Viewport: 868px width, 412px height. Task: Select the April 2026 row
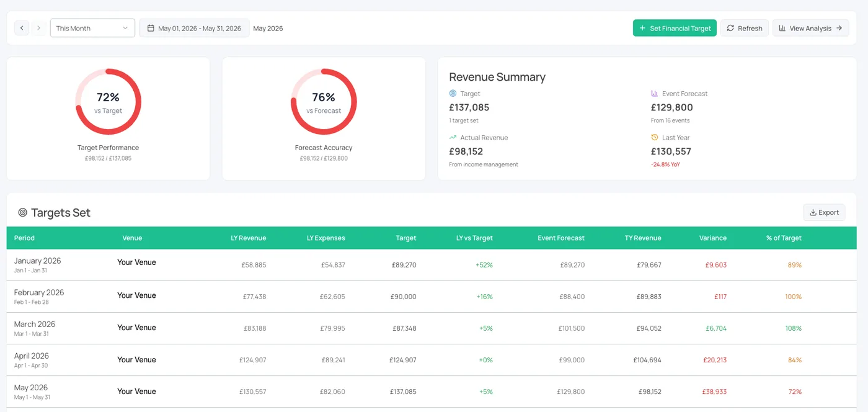(x=432, y=360)
